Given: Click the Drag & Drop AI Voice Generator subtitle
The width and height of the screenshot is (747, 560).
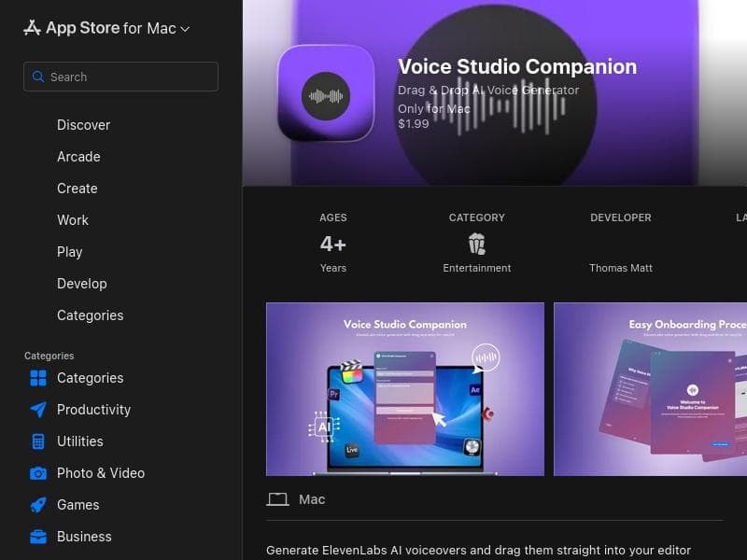Looking at the screenshot, I should (488, 90).
